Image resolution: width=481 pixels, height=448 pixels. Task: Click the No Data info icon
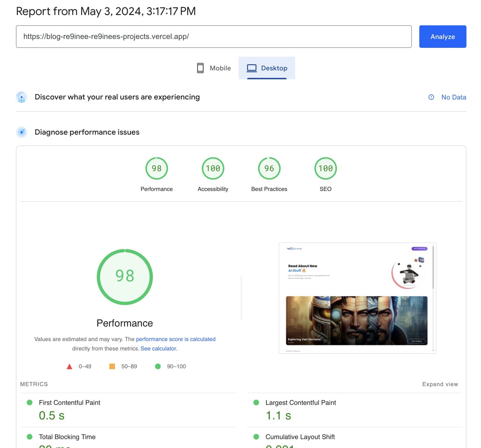(431, 97)
